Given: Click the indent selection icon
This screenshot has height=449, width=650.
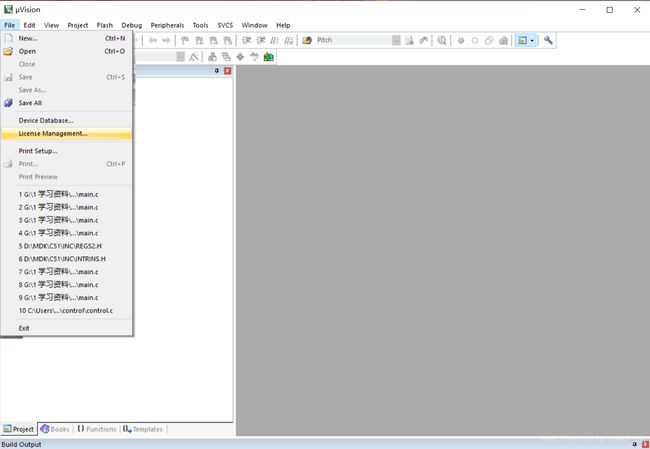Looking at the screenshot, I should click(247, 40).
